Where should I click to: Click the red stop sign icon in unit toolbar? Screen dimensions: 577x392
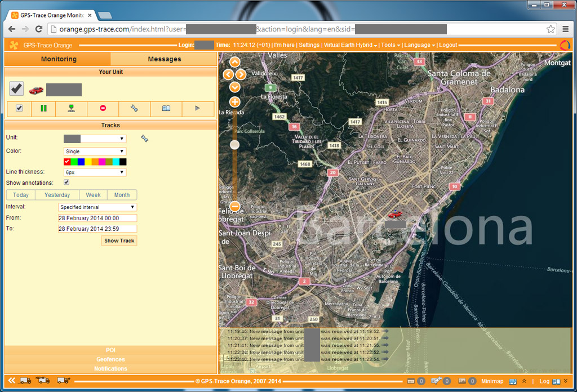point(103,108)
